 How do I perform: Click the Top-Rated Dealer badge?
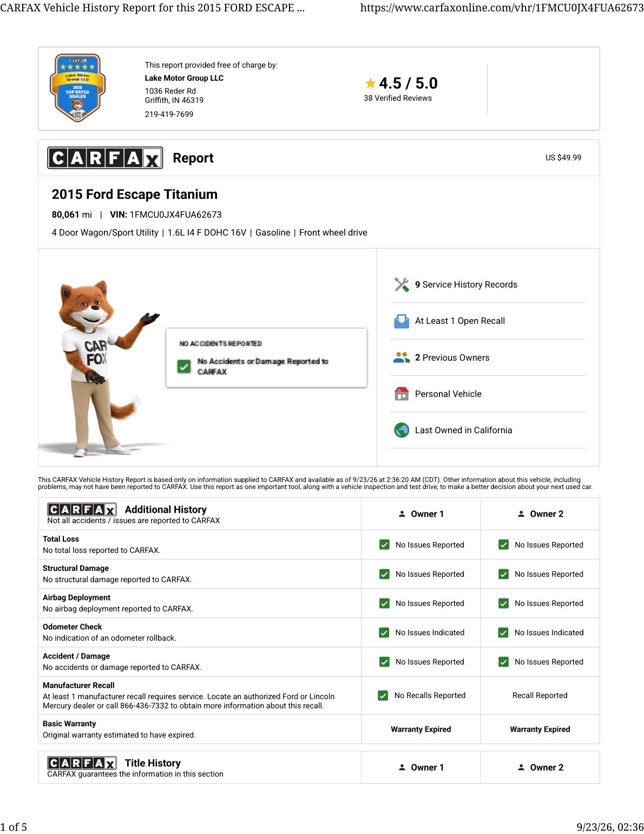pyautogui.click(x=77, y=88)
